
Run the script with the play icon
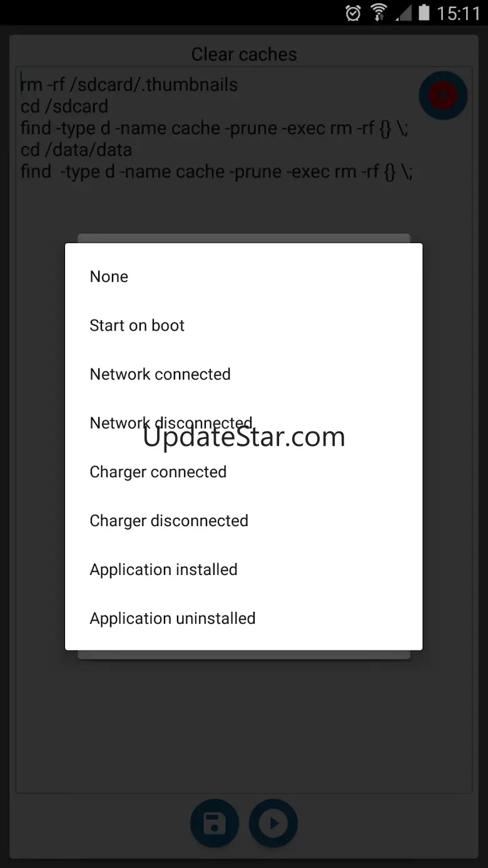coord(273,824)
